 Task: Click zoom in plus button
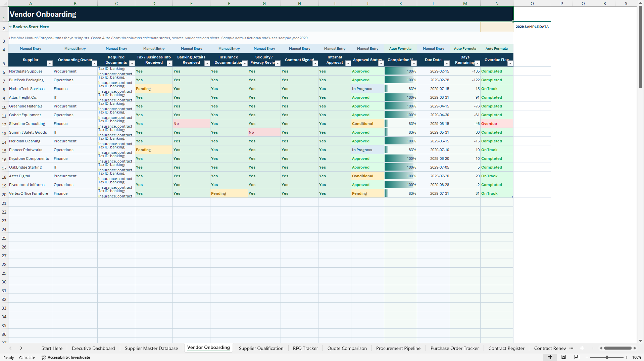click(x=626, y=357)
